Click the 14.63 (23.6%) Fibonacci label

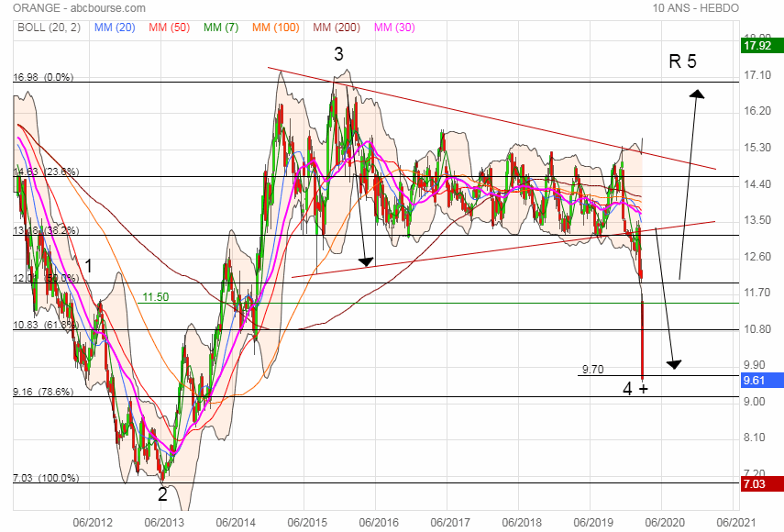(x=46, y=172)
